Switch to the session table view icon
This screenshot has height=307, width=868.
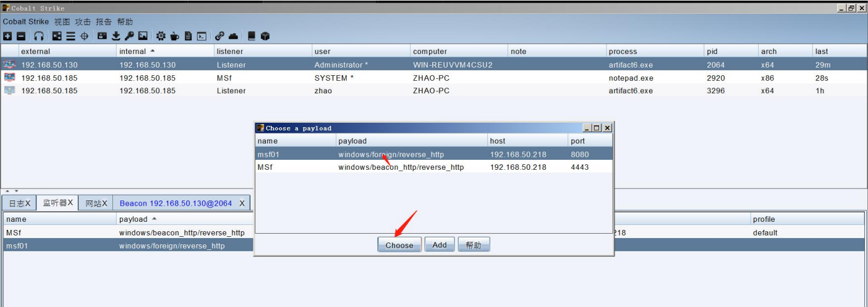[71, 36]
